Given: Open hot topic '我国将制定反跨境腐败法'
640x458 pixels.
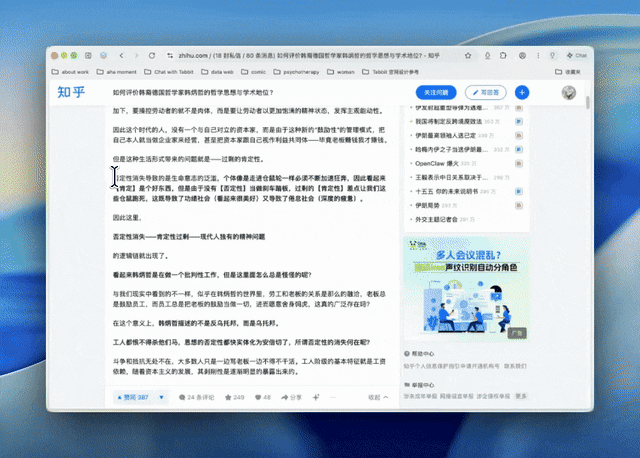Looking at the screenshot, I should 448,121.
